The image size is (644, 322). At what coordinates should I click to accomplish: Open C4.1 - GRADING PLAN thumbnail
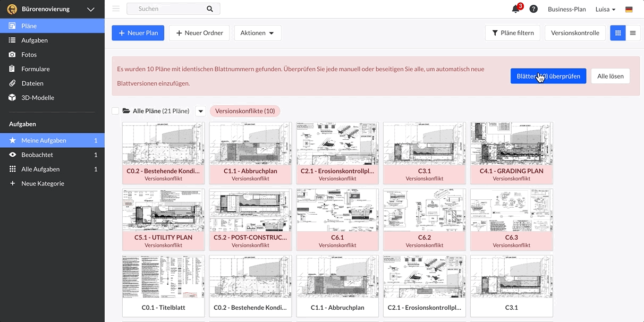(512, 153)
